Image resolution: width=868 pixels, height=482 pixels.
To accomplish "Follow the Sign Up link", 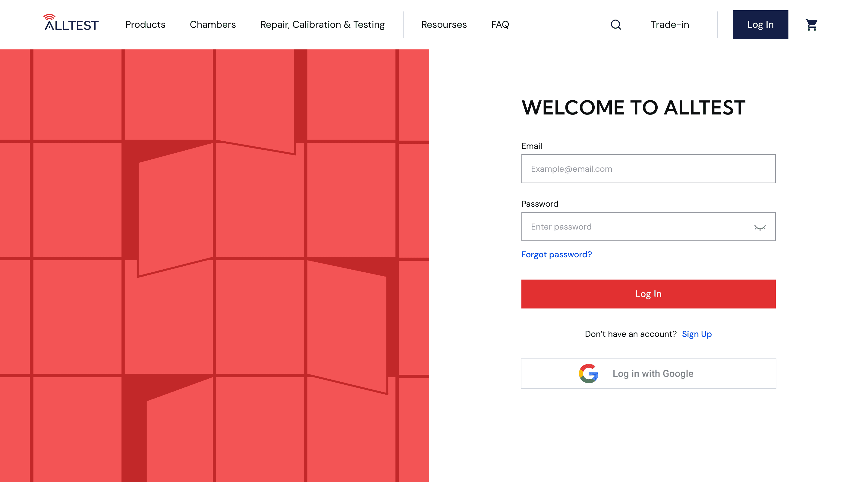I will pos(697,334).
